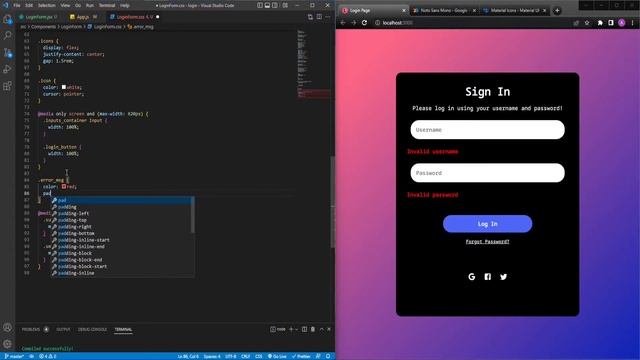Click the kill terminal trash icon
The height and width of the screenshot is (360, 640).
(313, 329)
